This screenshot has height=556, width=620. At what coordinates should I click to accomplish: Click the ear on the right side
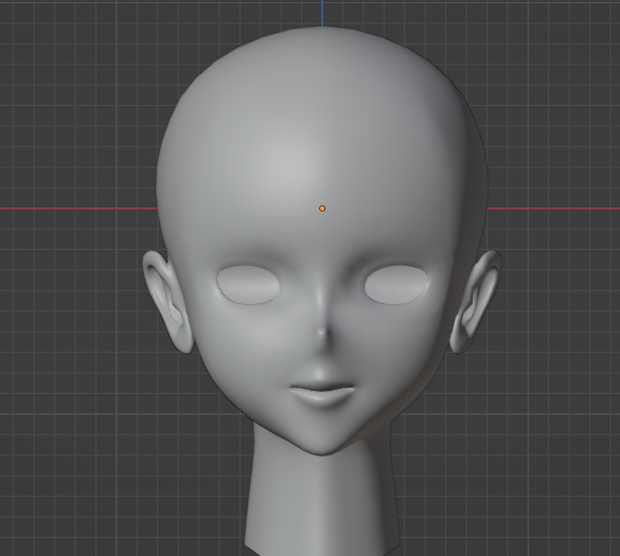[x=476, y=301]
